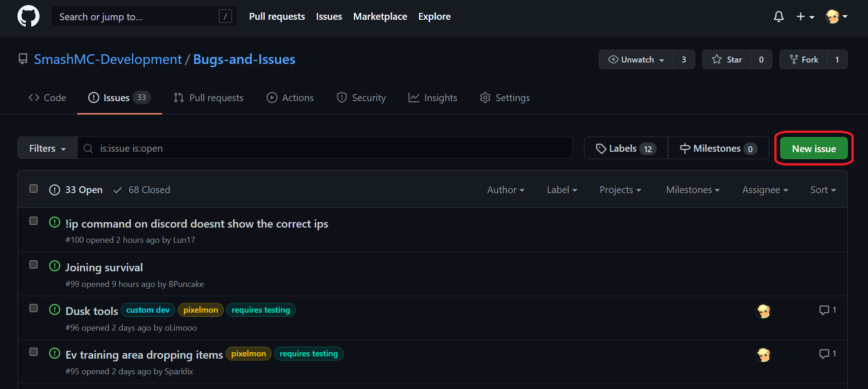Image resolution: width=868 pixels, height=389 pixels.
Task: Switch to the Issues tab
Action: pos(119,98)
